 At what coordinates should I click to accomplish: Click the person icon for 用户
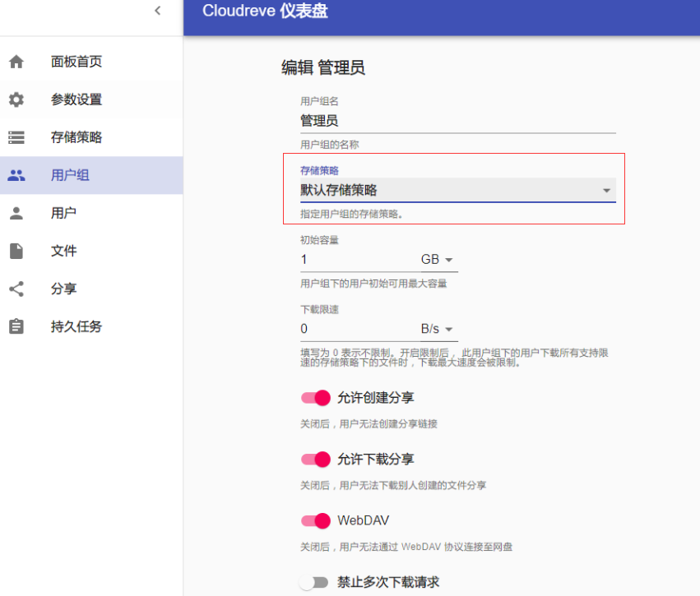(16, 213)
